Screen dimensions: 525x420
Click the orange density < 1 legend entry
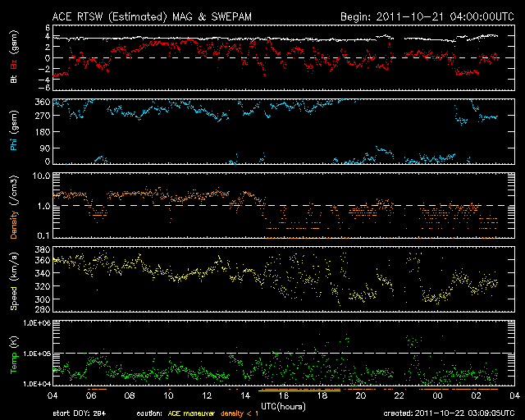[x=246, y=413]
